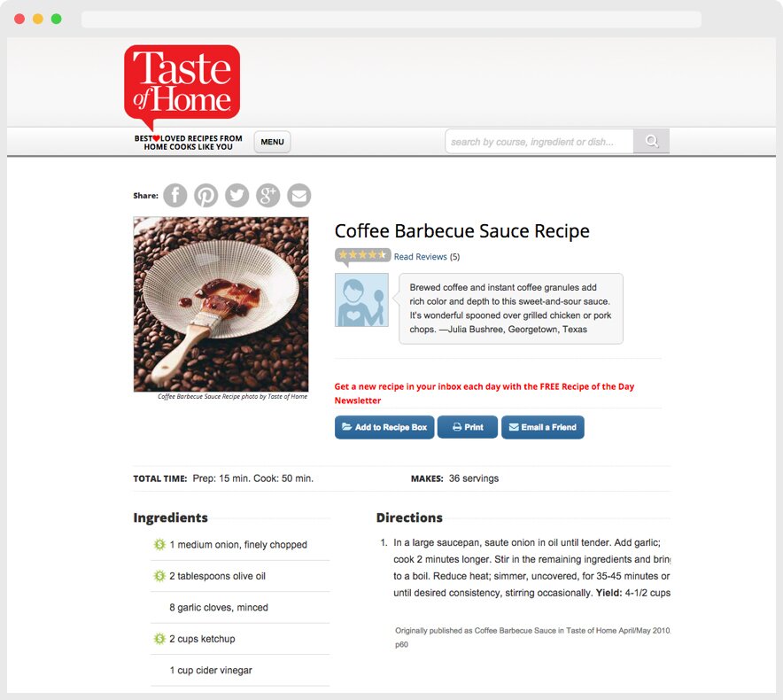This screenshot has width=783, height=700.
Task: Open the MENU button
Action: coord(272,142)
